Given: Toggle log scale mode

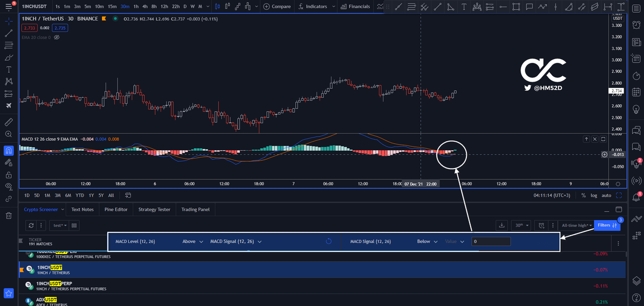Looking at the screenshot, I should (594, 195).
